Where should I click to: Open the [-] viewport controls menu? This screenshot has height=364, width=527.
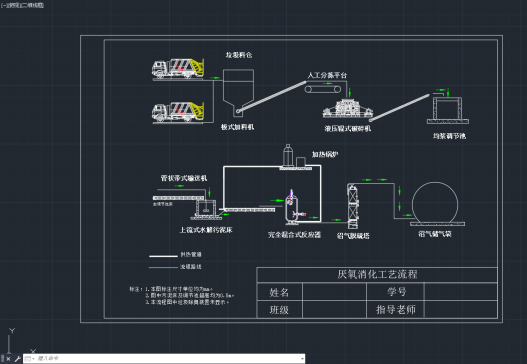tap(4, 5)
